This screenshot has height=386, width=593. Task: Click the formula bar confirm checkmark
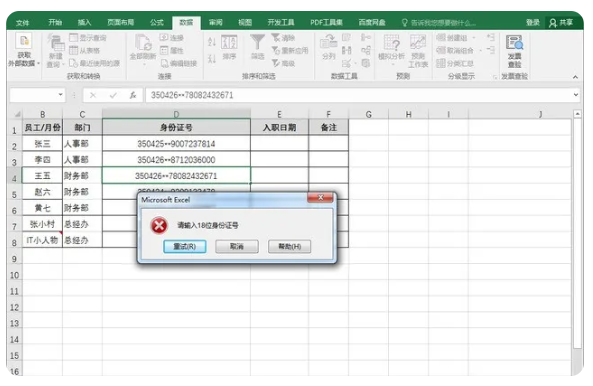113,95
